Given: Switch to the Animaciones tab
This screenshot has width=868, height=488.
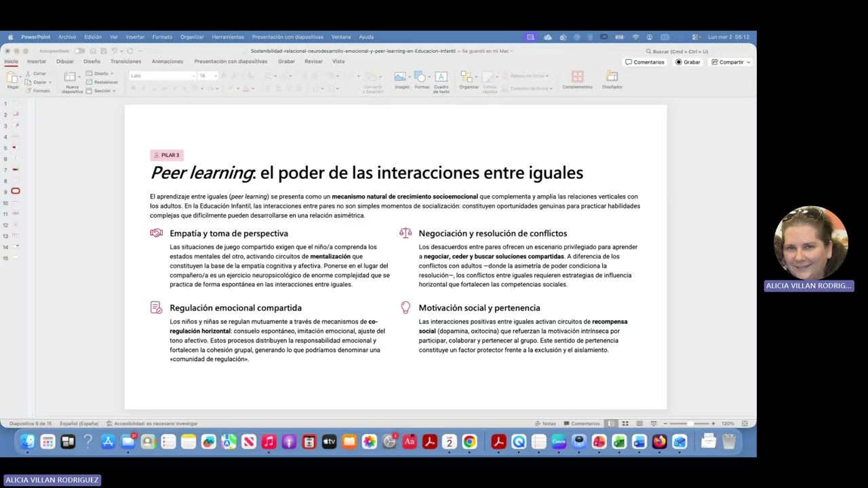Looking at the screenshot, I should pyautogui.click(x=167, y=61).
